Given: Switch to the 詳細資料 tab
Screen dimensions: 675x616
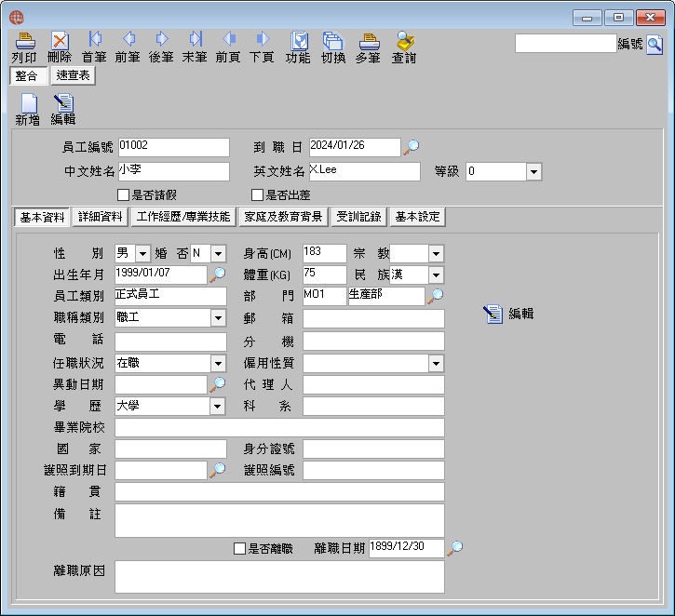Looking at the screenshot, I should (x=101, y=217).
